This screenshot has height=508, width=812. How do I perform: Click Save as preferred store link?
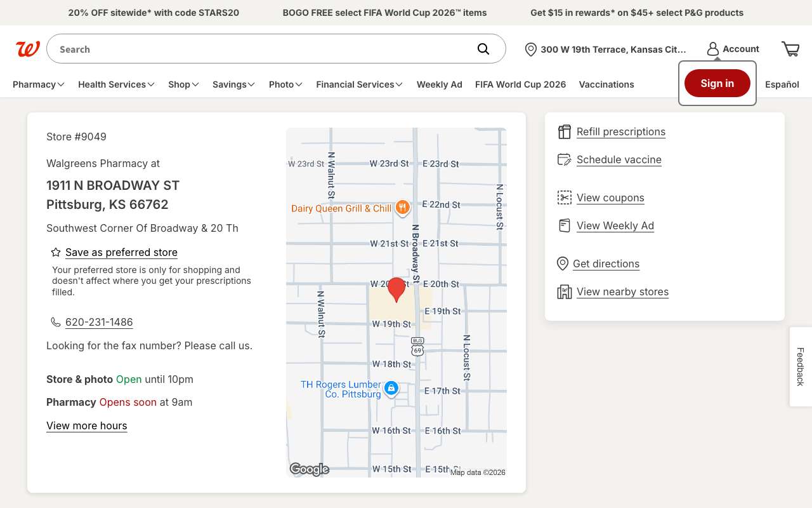coord(121,252)
